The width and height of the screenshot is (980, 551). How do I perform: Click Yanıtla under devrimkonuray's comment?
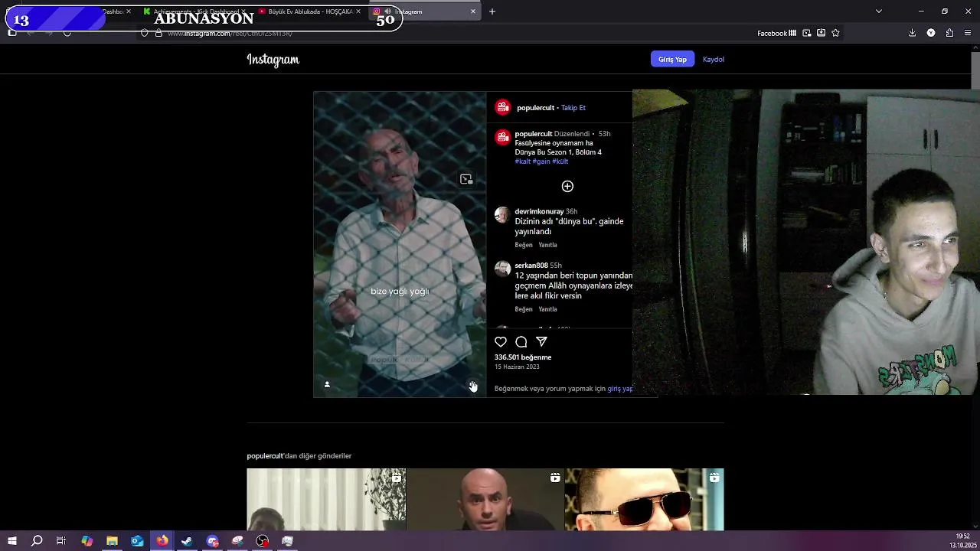(x=547, y=245)
